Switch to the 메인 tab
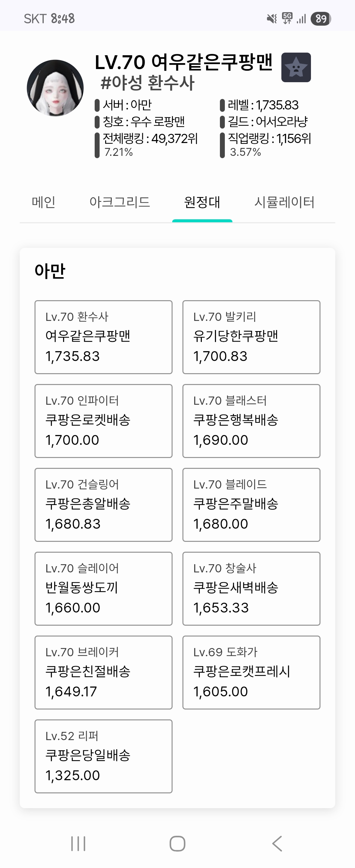Image resolution: width=355 pixels, height=868 pixels. coord(43,202)
